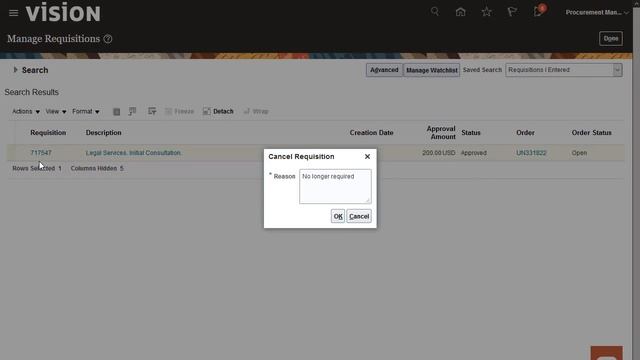The width and height of the screenshot is (640, 360).
Task: Click the search magnifier icon in header
Action: tap(435, 11)
